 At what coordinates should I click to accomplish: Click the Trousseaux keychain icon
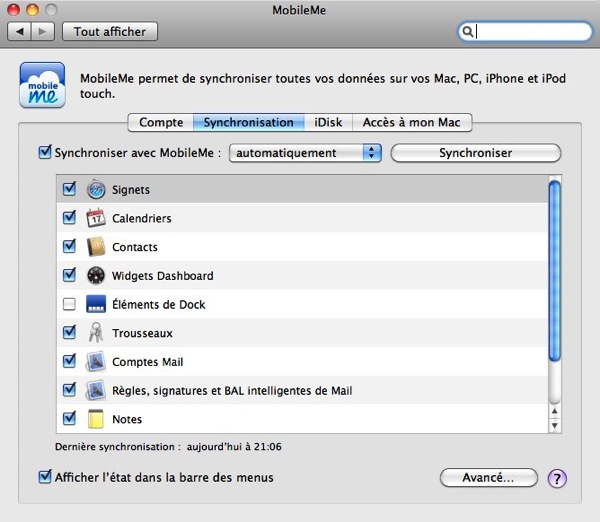point(96,333)
